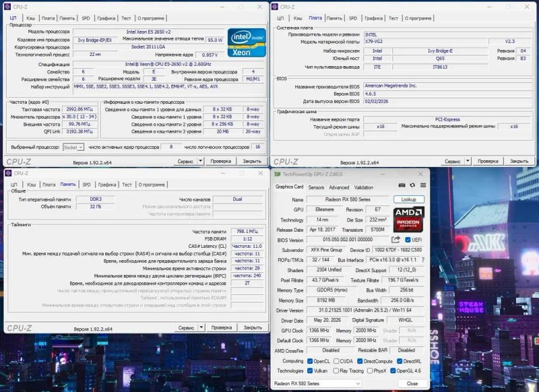Open Тест tab in CPU window
This screenshot has height=392, width=539.
pyautogui.click(x=126, y=18)
